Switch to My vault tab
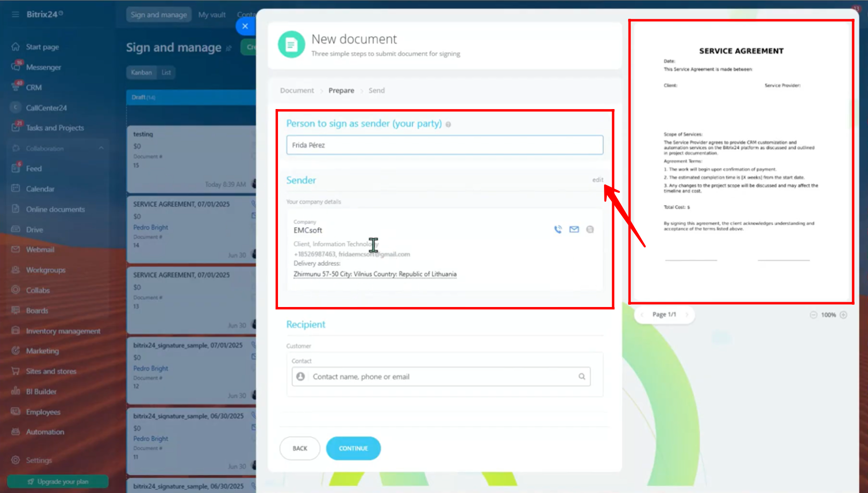868x493 pixels. coord(212,15)
